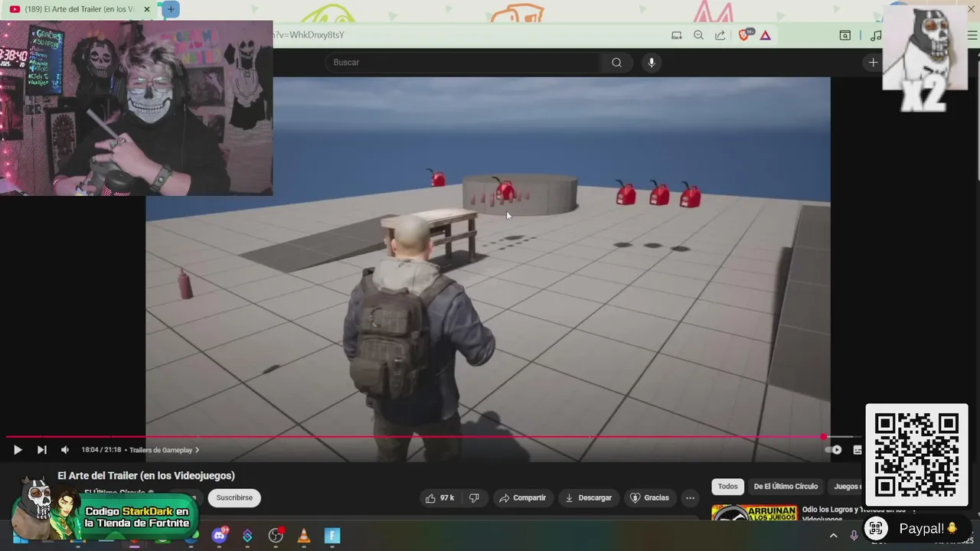Mute the video volume
This screenshot has height=551, width=980.
(x=65, y=450)
